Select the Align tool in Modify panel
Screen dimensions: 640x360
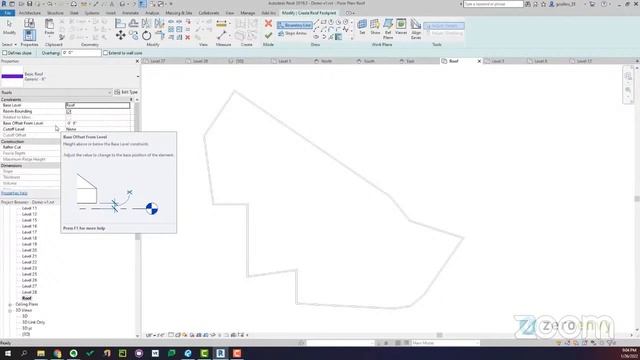coord(120,23)
